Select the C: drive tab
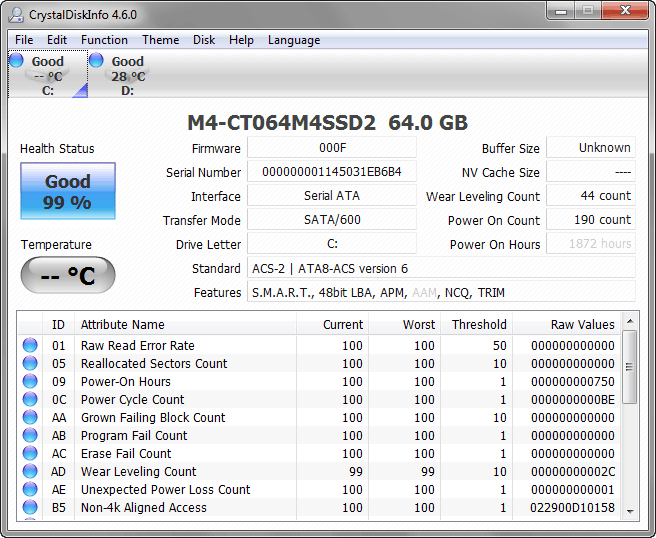 pos(48,74)
